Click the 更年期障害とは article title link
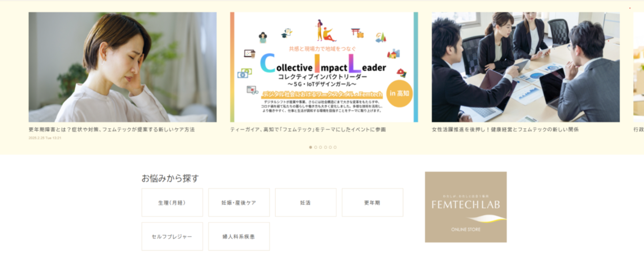This screenshot has height=258, width=644. tap(112, 130)
